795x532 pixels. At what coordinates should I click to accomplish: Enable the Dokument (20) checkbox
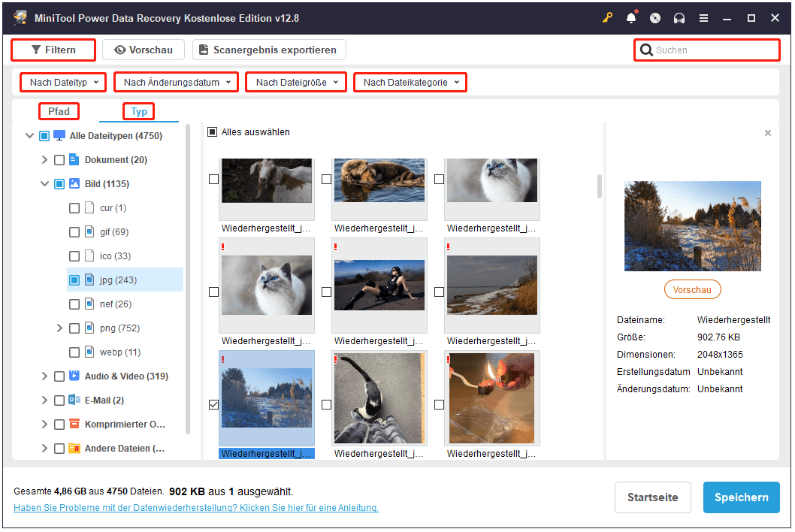tap(58, 159)
